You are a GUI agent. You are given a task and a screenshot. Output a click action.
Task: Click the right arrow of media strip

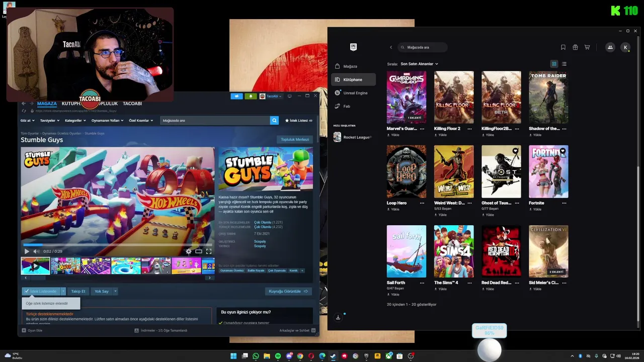tap(210, 278)
